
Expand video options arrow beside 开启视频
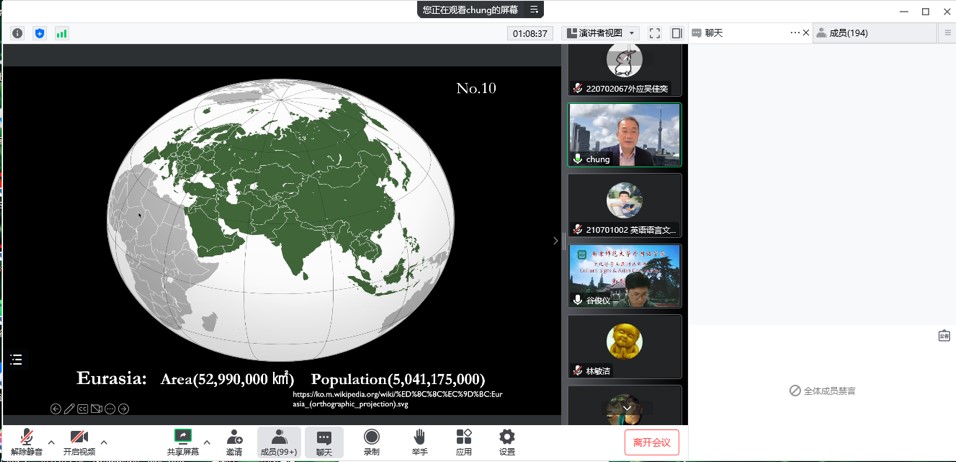(104, 442)
